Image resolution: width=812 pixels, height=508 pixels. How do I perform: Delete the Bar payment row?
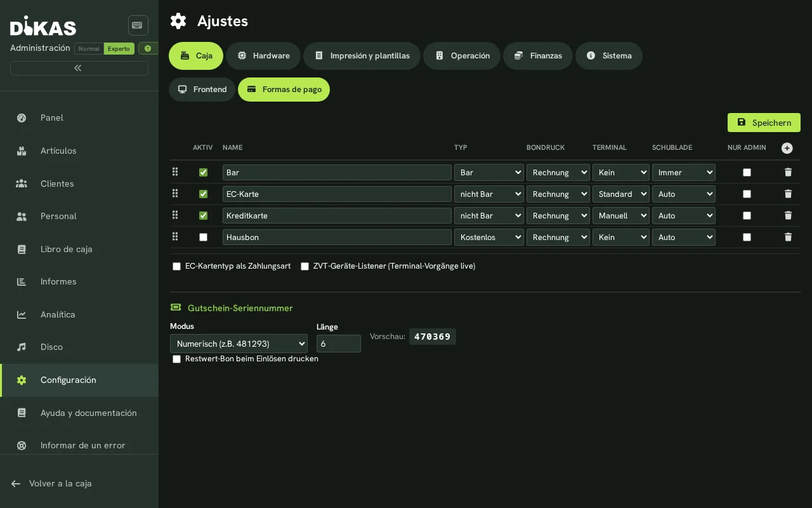(788, 172)
